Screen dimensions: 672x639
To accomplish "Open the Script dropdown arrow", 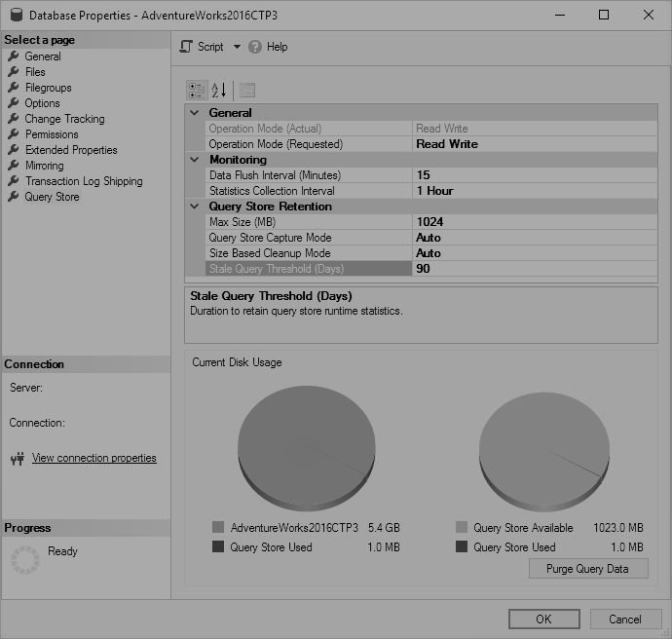I will 237,47.
